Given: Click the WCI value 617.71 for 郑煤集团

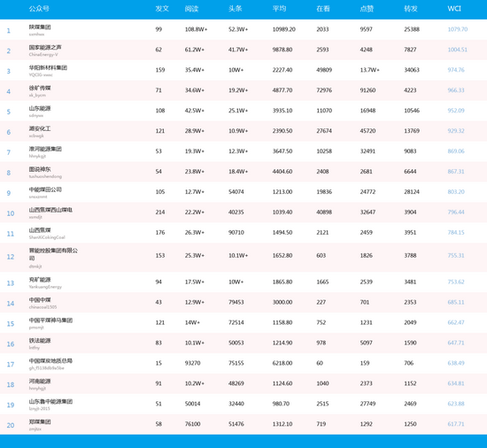Looking at the screenshot, I should [456, 424].
